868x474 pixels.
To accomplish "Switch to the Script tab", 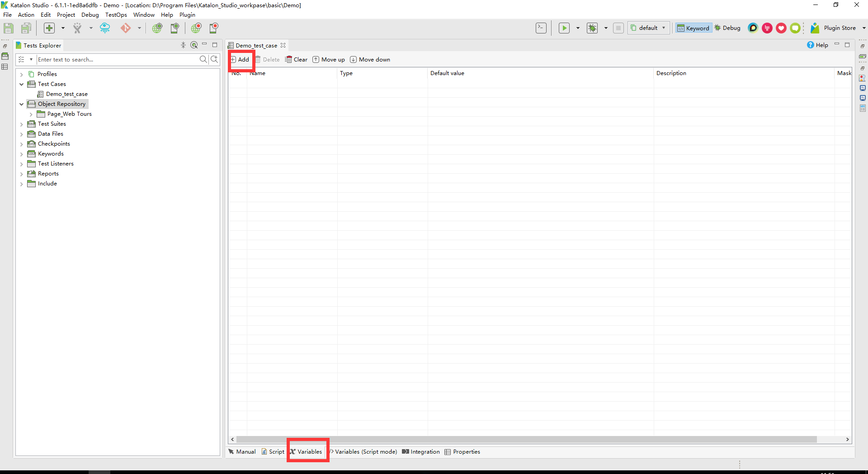I will click(x=273, y=452).
